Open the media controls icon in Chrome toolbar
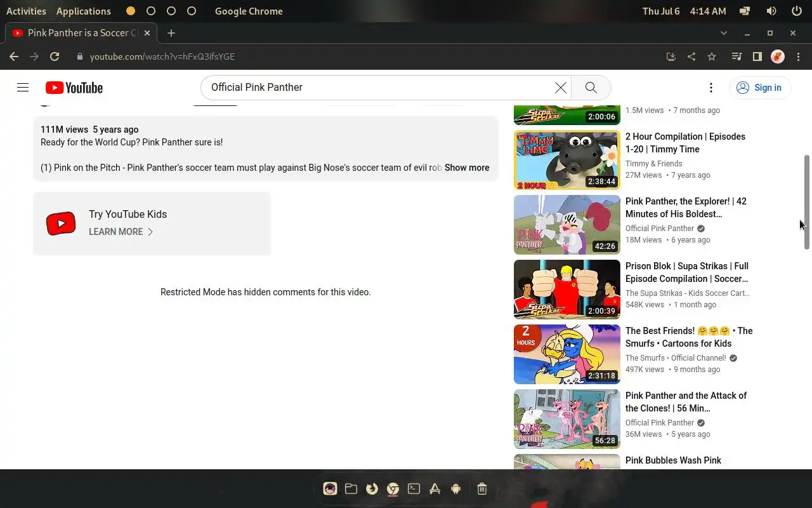 (737, 57)
